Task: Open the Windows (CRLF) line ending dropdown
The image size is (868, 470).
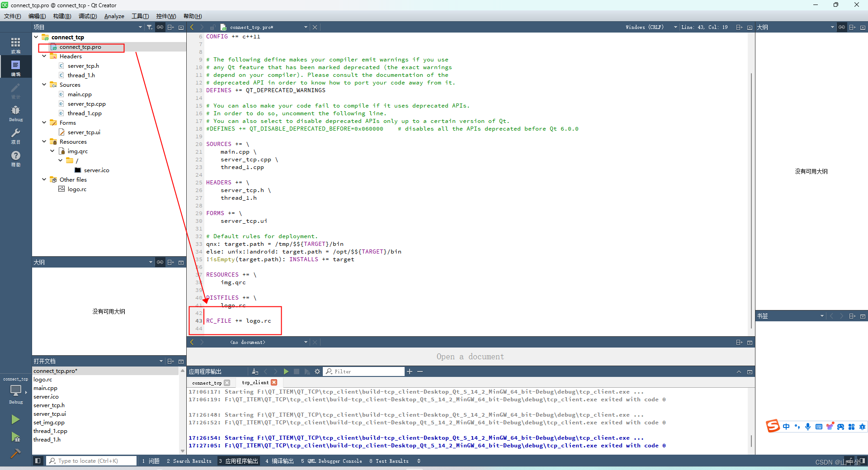Action: click(651, 27)
